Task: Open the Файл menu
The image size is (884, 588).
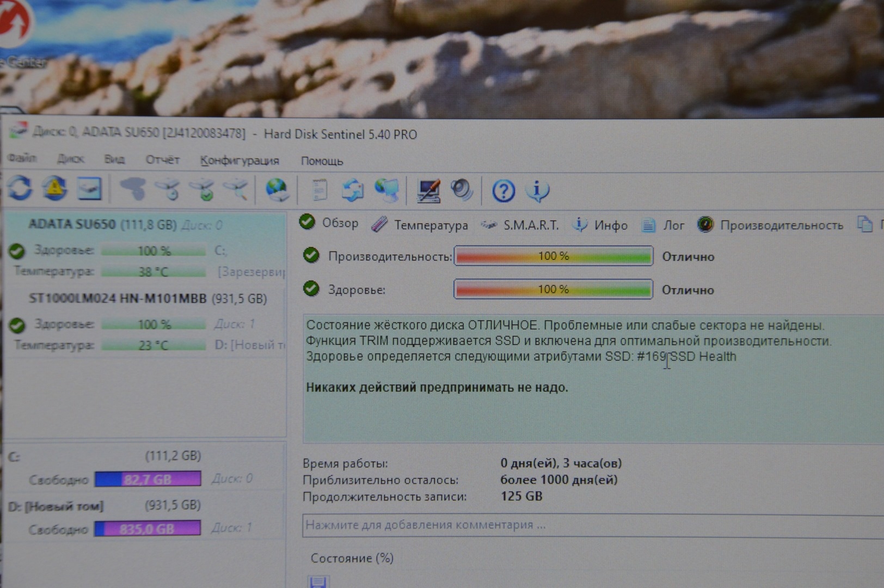Action: click(22, 158)
